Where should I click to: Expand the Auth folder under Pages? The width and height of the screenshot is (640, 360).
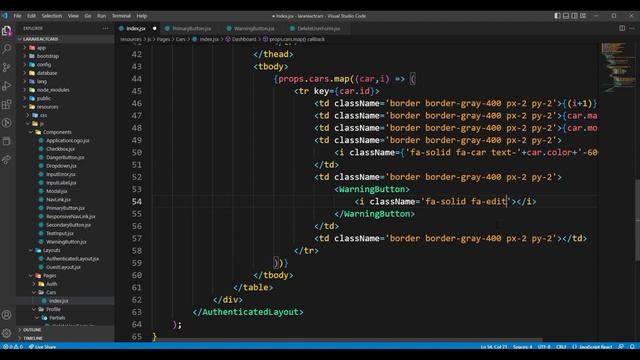[x=51, y=284]
